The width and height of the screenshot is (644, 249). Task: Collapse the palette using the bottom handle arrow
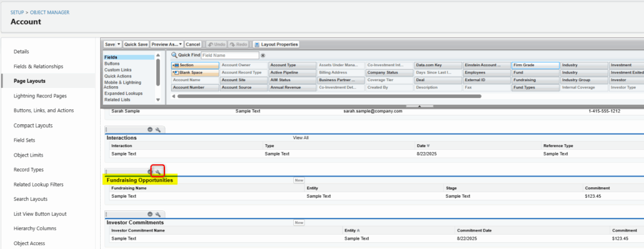pos(420,106)
